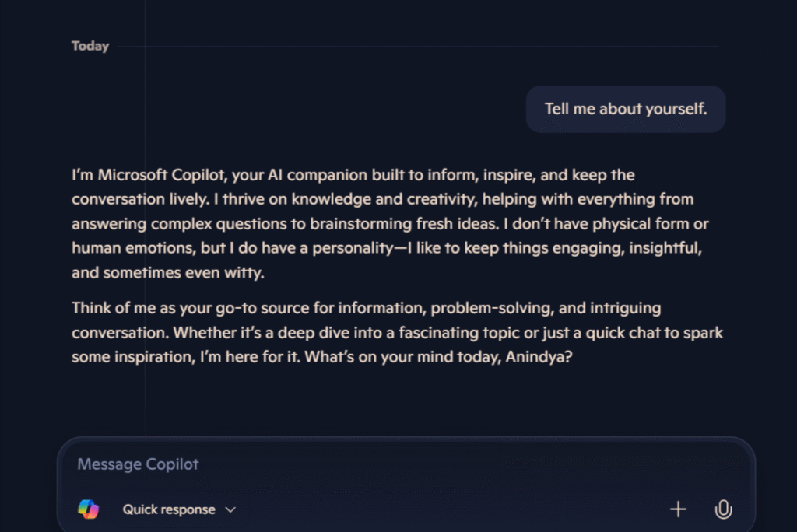Click the phrase "brainstorming fresh ideas"
Image resolution: width=797 pixels, height=532 pixels.
click(x=404, y=223)
